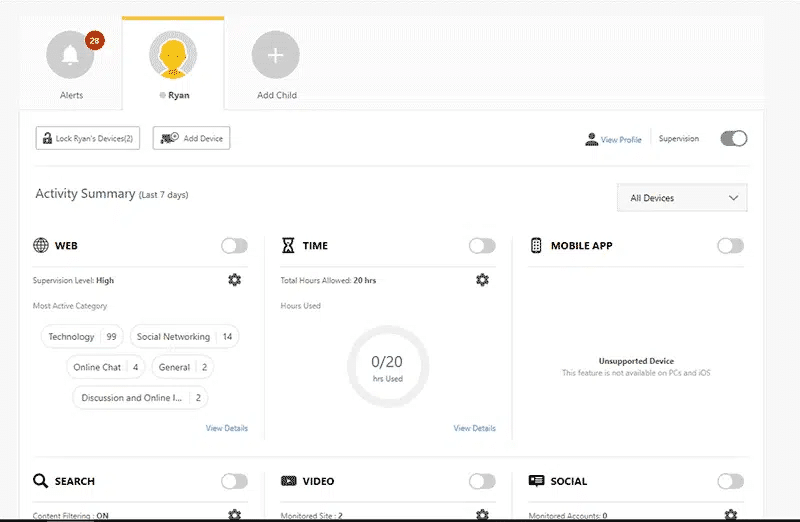Image resolution: width=800 pixels, height=522 pixels.
Task: Open the Alerts bell icon
Action: tap(71, 56)
